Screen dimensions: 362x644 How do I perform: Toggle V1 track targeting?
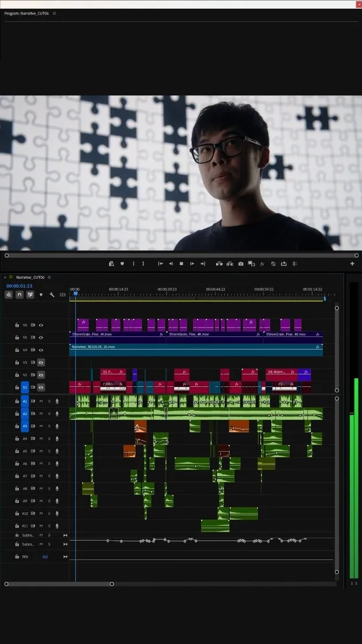click(25, 388)
